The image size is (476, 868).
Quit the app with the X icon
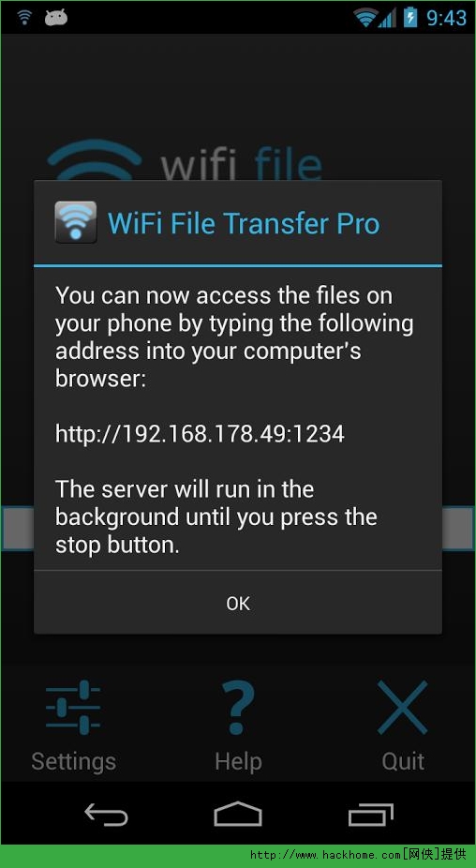pos(402,708)
